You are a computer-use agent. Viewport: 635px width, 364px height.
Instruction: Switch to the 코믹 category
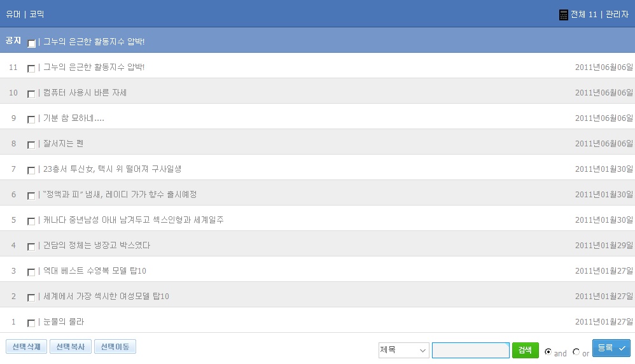pyautogui.click(x=37, y=14)
